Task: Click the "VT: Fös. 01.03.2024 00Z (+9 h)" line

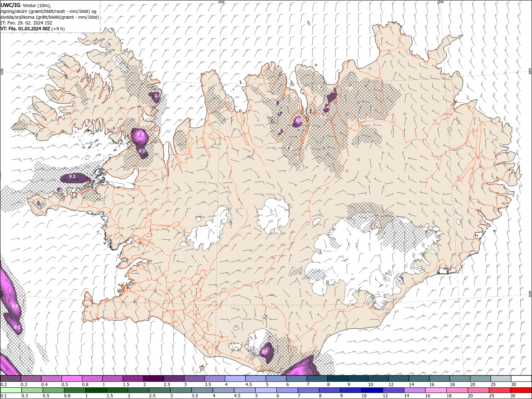Action: click(x=32, y=29)
